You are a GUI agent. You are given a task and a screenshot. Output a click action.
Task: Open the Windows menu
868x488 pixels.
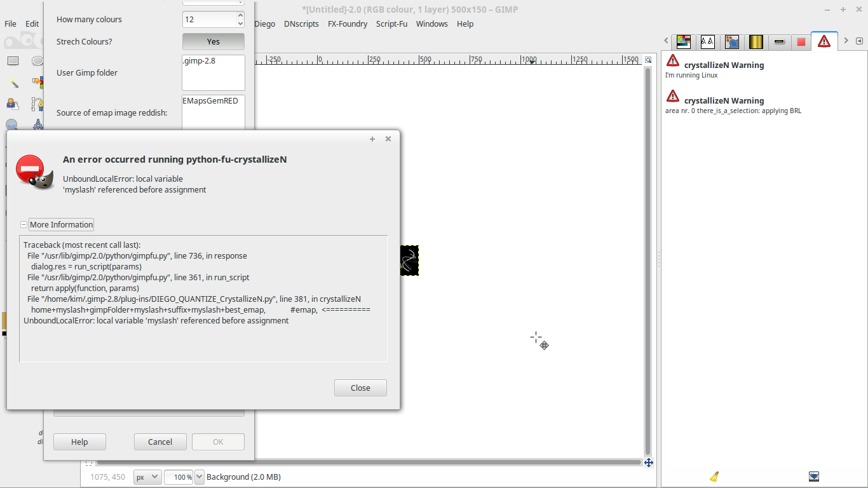432,24
